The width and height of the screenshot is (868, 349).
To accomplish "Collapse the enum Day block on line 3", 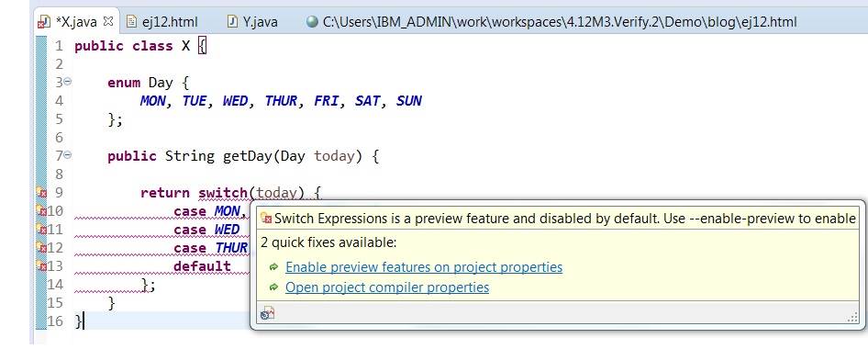I will [68, 82].
